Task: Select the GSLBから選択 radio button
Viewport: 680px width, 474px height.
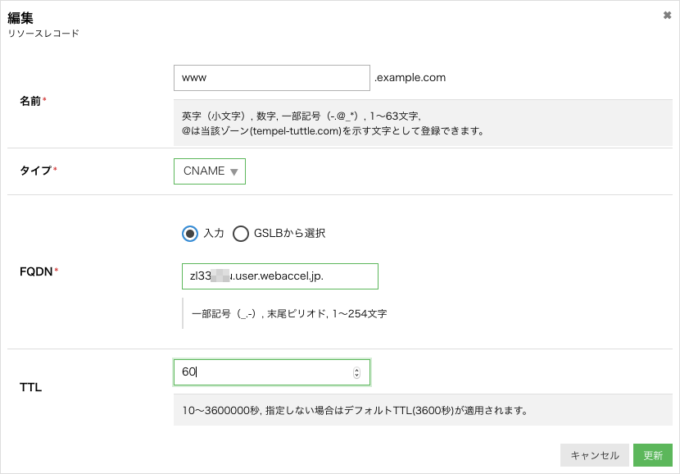Action: pyautogui.click(x=240, y=233)
